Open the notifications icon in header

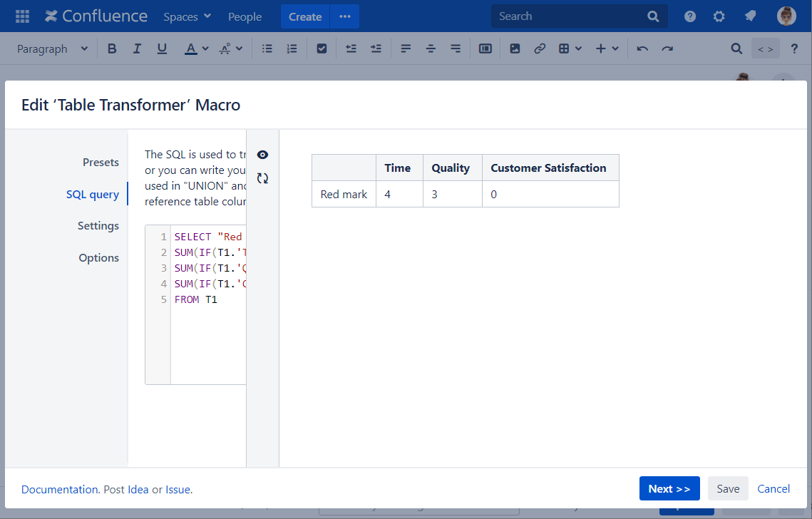750,16
